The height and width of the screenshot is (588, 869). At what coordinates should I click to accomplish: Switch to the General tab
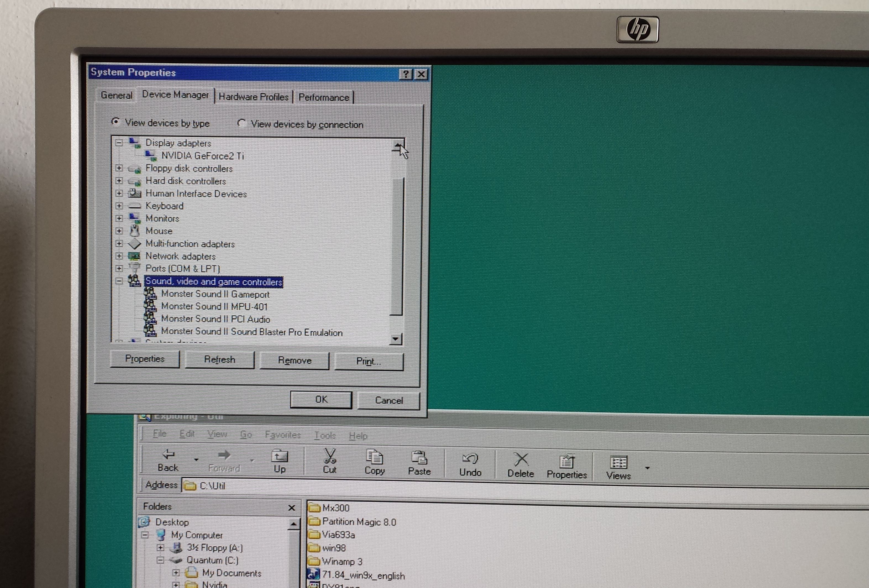pyautogui.click(x=116, y=95)
